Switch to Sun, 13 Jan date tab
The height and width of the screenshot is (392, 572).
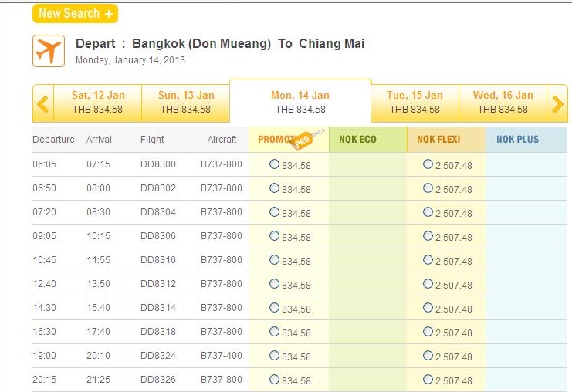(x=186, y=103)
